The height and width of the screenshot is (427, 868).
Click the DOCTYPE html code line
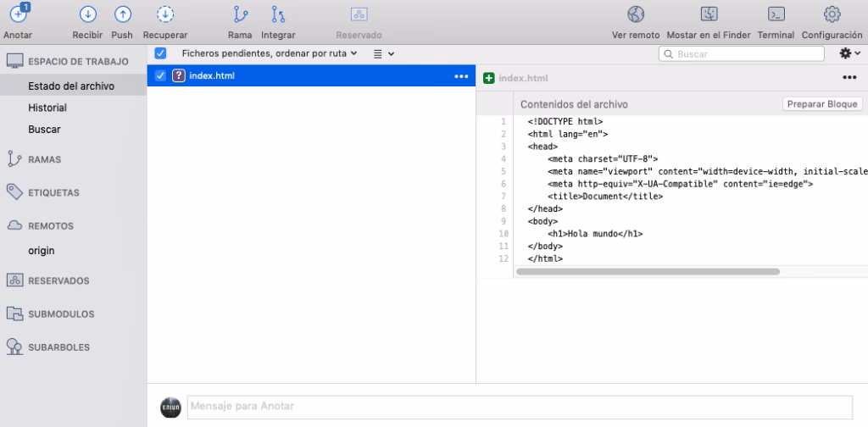[x=565, y=121]
